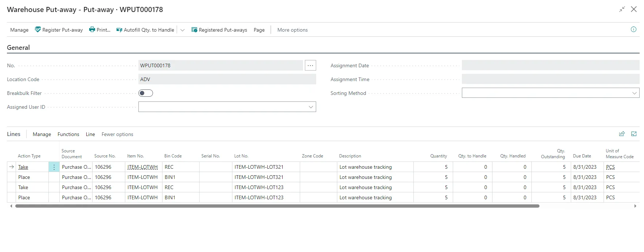Click the information icon at top right

pos(633,29)
